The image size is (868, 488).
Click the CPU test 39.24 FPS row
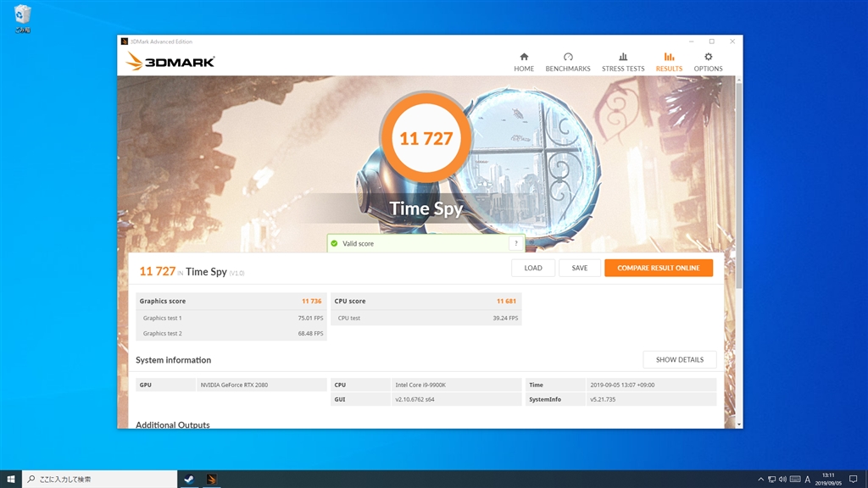click(x=426, y=319)
